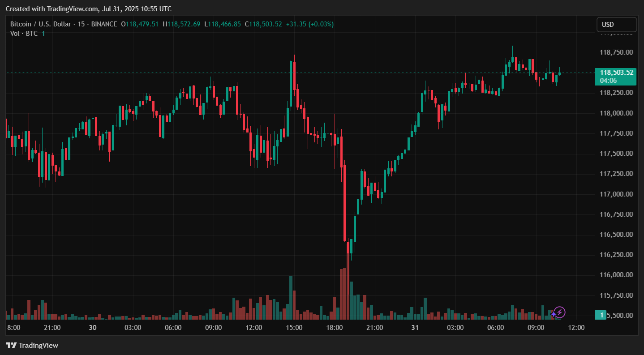Click the high price value H118,572.69

click(181, 24)
